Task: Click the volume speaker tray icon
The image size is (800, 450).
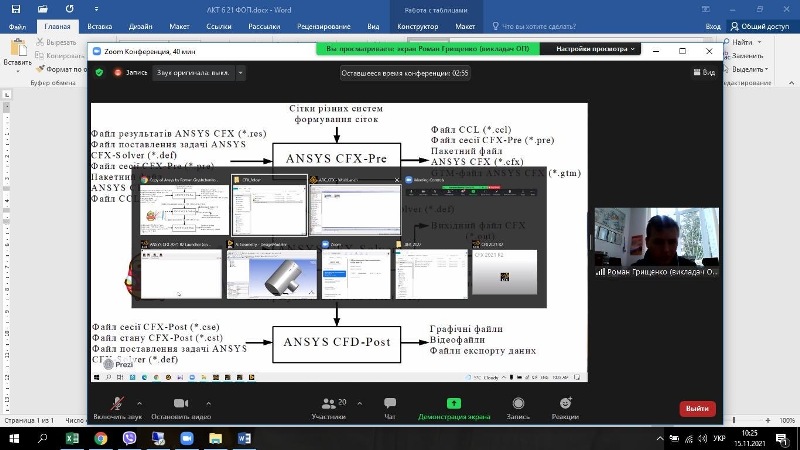Action: [703, 438]
